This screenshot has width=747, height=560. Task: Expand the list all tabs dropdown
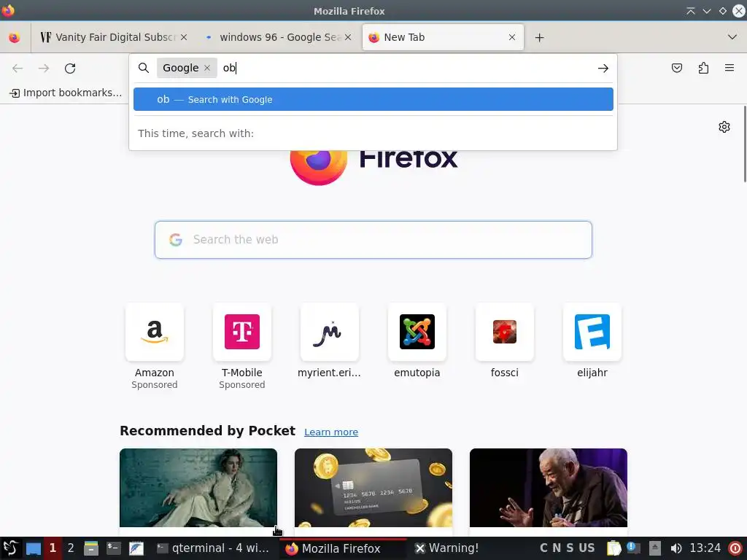coord(732,37)
